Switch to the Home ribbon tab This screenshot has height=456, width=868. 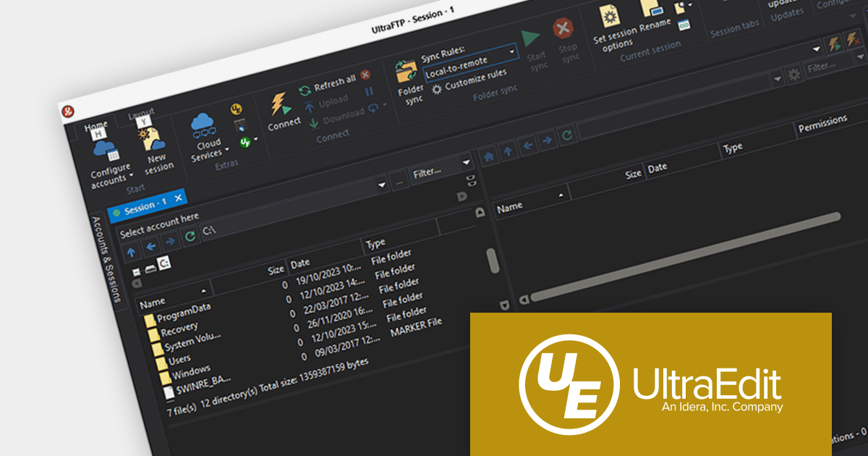click(96, 125)
